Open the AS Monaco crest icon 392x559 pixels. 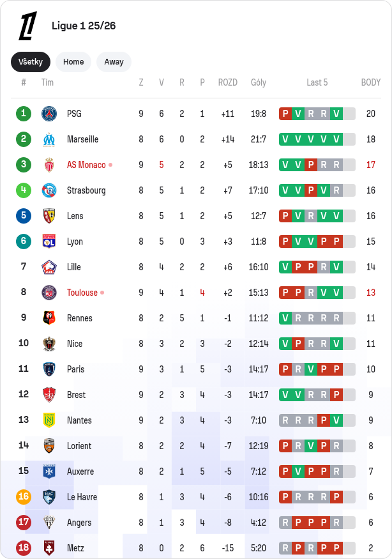coord(49,165)
